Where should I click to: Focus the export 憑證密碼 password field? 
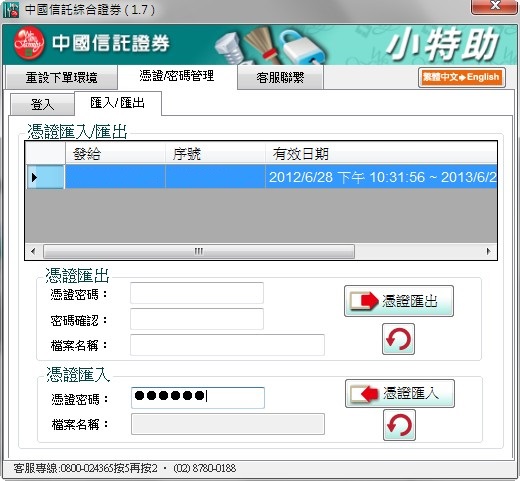pos(197,293)
